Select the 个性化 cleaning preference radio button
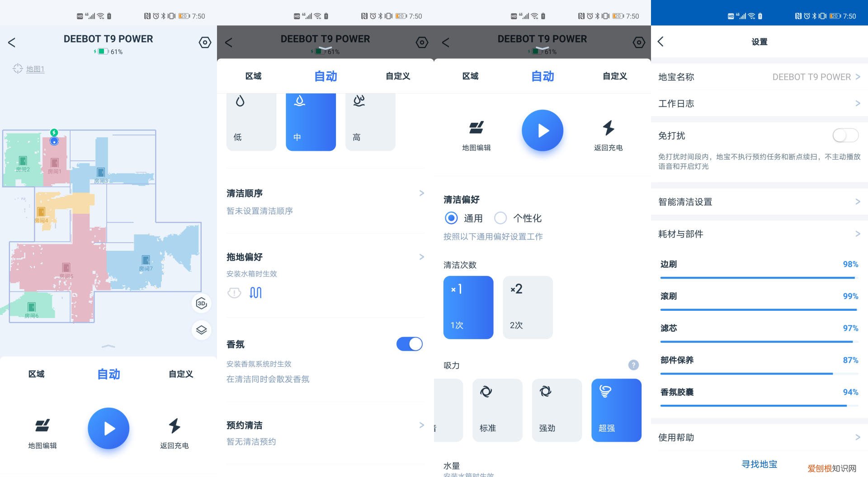The width and height of the screenshot is (868, 477). click(500, 218)
